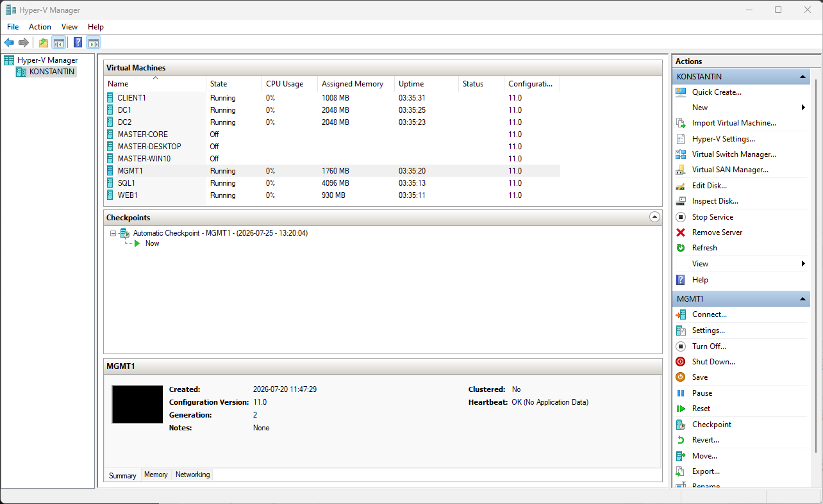Click the orange Save icon
The width and height of the screenshot is (823, 504).
681,377
